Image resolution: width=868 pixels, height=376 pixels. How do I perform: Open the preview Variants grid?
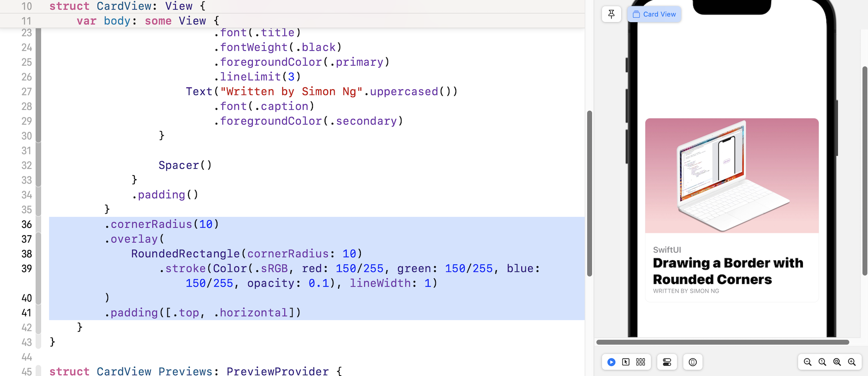pyautogui.click(x=641, y=362)
